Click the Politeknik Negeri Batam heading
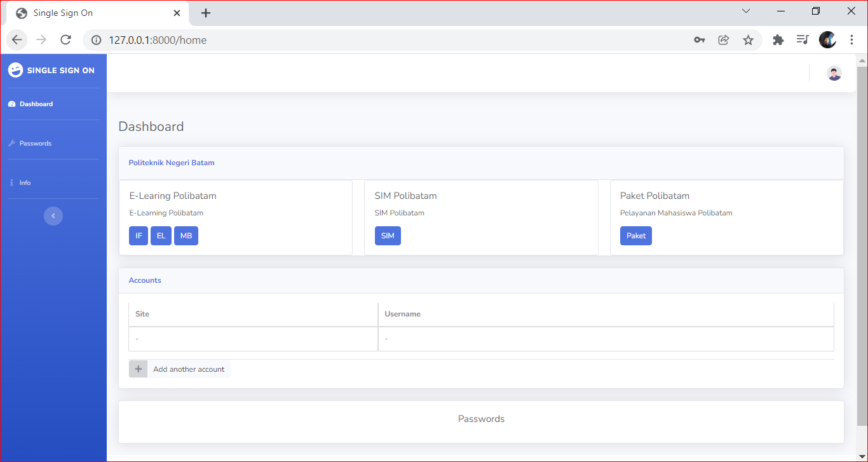Screen dimensions: 868x462 click(x=172, y=163)
